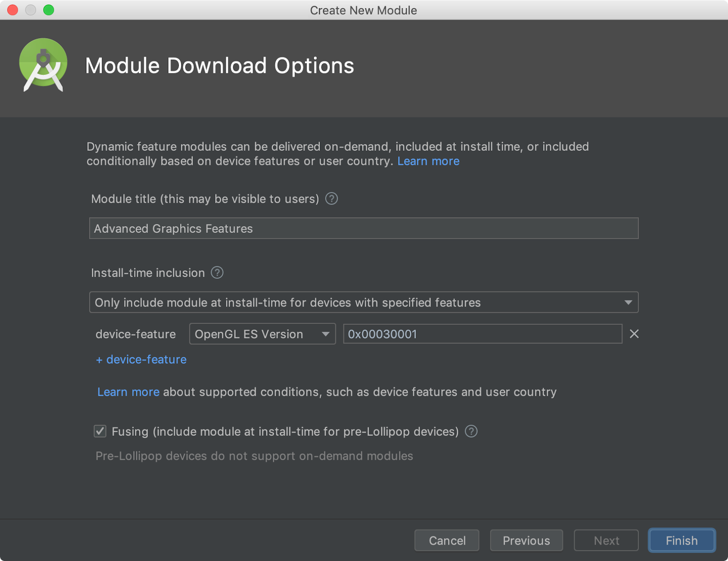Expand the OpenGL ES Version dropdown

coord(263,334)
